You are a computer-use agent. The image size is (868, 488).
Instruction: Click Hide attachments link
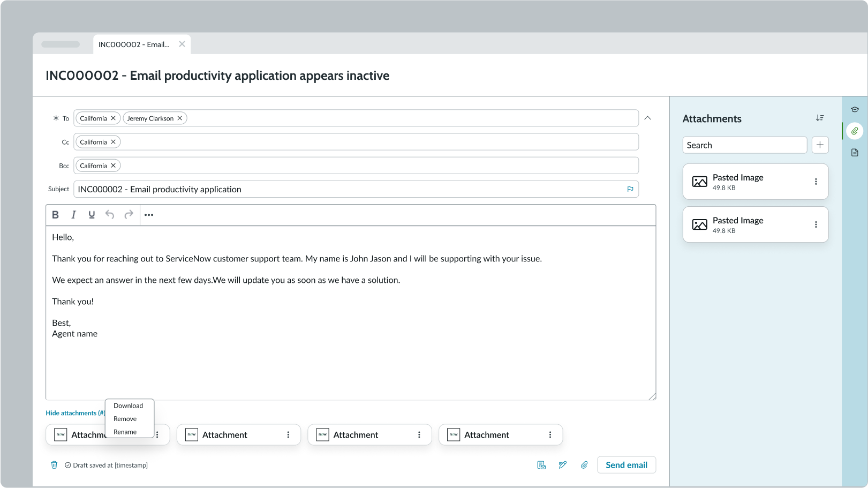click(x=76, y=413)
